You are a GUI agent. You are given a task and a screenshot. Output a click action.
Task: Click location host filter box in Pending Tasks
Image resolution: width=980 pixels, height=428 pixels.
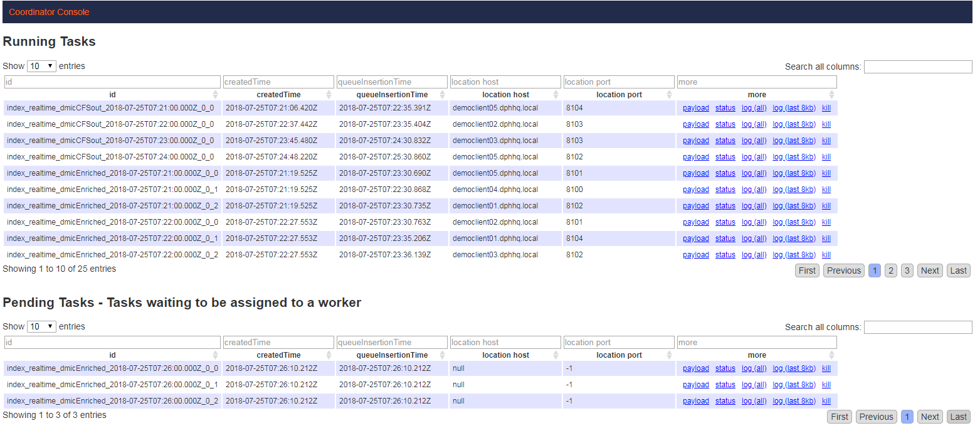[505, 342]
